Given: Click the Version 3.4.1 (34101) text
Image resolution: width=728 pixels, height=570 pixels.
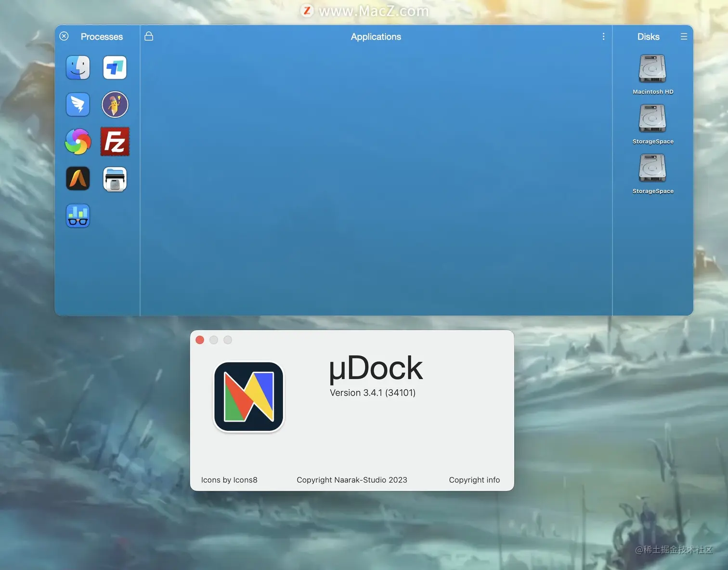Looking at the screenshot, I should click(373, 393).
